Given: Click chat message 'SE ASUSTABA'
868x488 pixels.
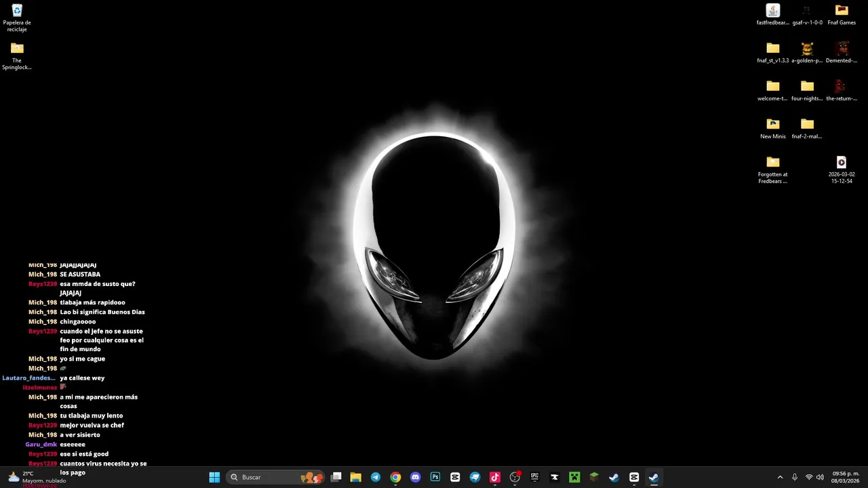Looking at the screenshot, I should click(x=80, y=274).
